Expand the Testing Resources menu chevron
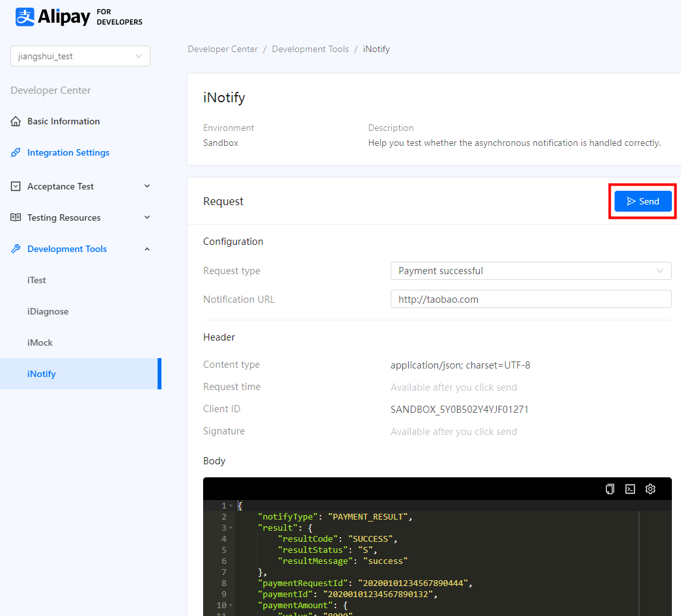681x616 pixels. coord(147,217)
